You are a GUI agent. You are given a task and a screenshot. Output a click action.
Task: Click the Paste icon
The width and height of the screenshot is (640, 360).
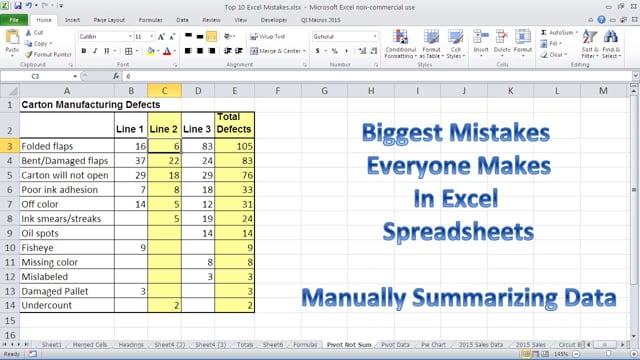pyautogui.click(x=12, y=38)
